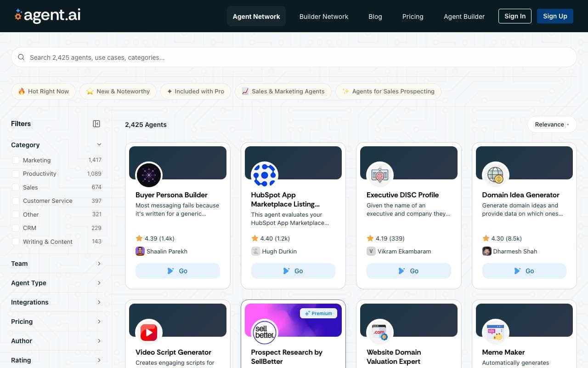Click the Sign In button

pyautogui.click(x=515, y=16)
